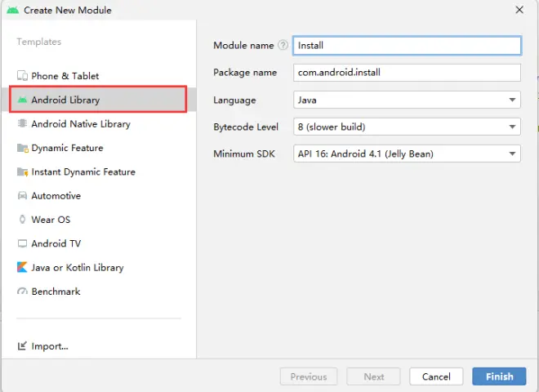
Task: Show help for Module name
Action: click(283, 46)
